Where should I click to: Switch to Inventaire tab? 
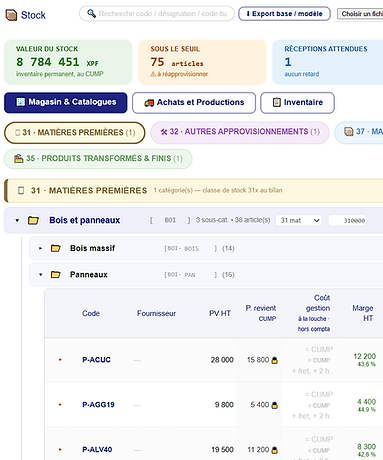[x=297, y=103]
